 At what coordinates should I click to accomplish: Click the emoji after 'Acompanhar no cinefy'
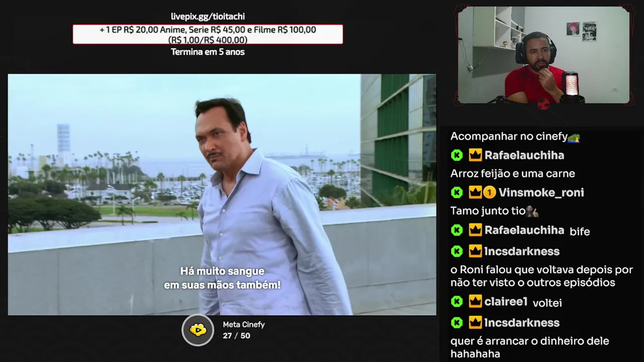click(574, 137)
